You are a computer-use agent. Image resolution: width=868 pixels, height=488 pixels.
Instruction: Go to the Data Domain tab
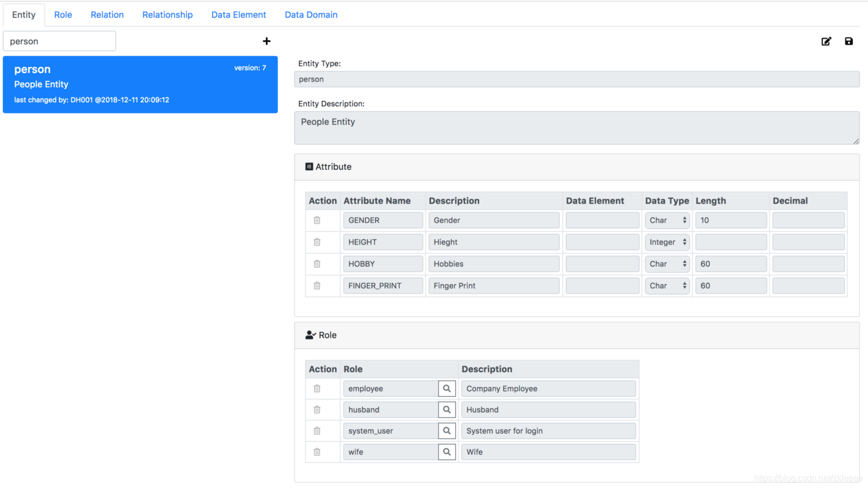[x=311, y=15]
